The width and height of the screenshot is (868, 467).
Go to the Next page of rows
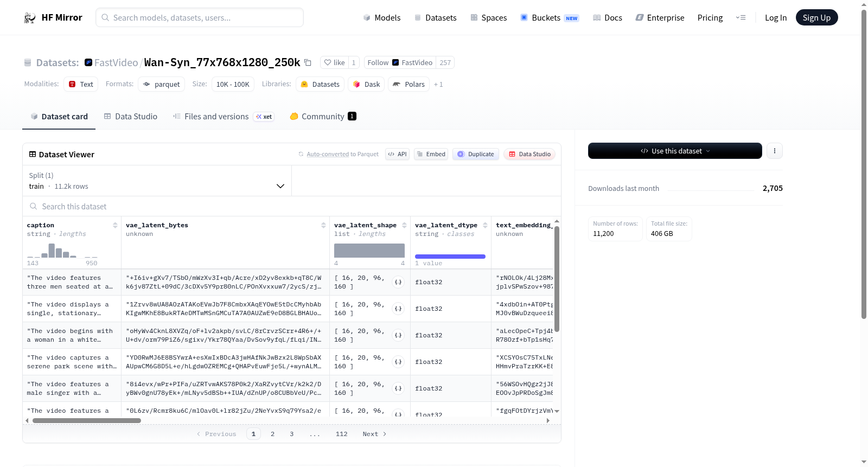pyautogui.click(x=374, y=434)
